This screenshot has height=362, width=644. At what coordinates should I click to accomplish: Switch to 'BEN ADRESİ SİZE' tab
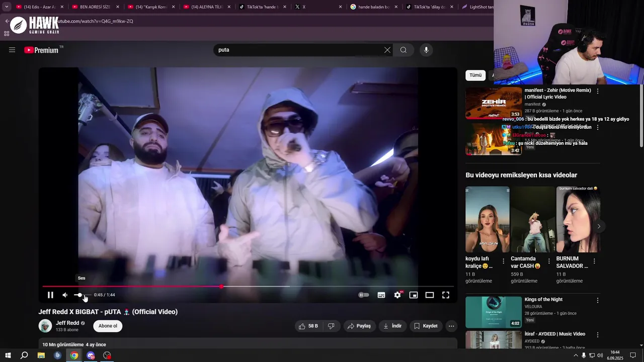pyautogui.click(x=95, y=7)
